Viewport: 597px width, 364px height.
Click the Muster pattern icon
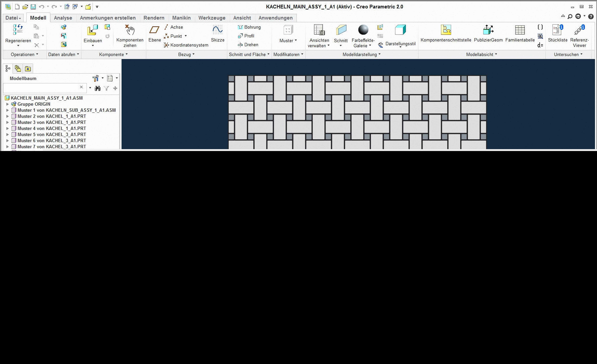click(x=288, y=30)
